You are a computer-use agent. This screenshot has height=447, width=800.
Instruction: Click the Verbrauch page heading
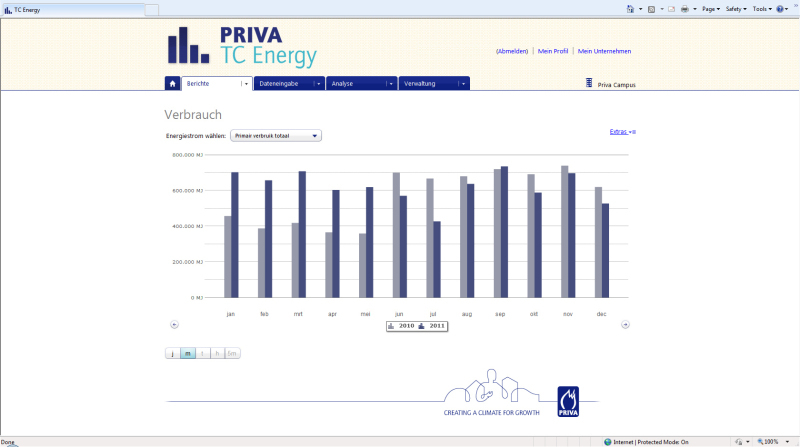coord(193,114)
